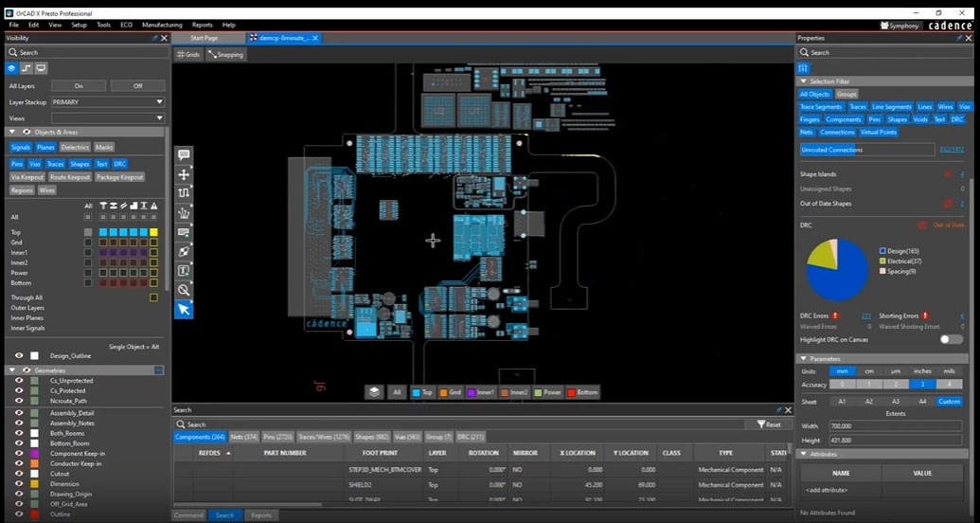Screen dimensions: 980x523
Task: Open the File menu
Action: (x=14, y=25)
